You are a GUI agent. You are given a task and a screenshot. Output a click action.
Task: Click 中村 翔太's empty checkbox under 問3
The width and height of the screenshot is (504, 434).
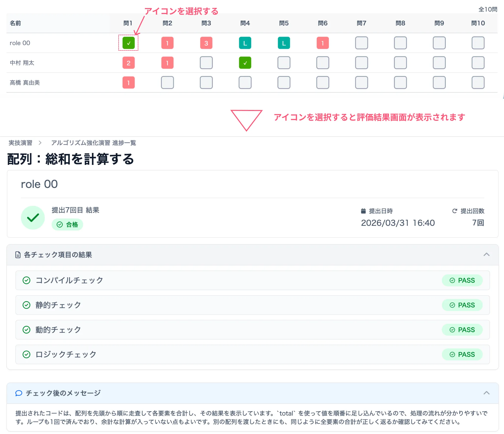pyautogui.click(x=206, y=63)
